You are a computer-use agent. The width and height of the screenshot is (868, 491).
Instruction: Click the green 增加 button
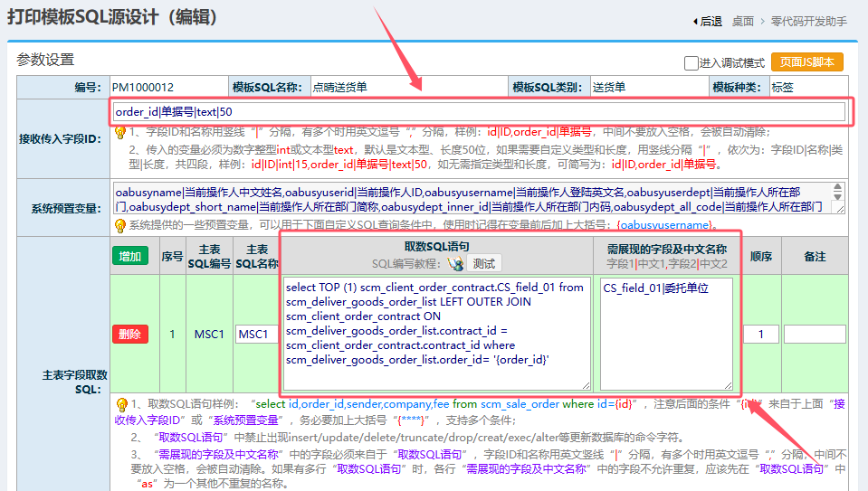pyautogui.click(x=129, y=256)
